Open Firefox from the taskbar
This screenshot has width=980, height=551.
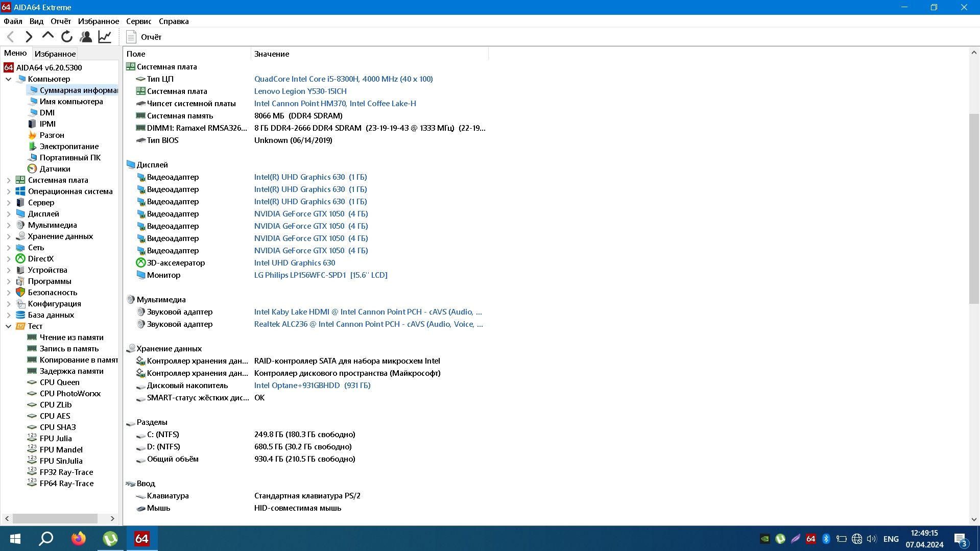[x=78, y=539]
